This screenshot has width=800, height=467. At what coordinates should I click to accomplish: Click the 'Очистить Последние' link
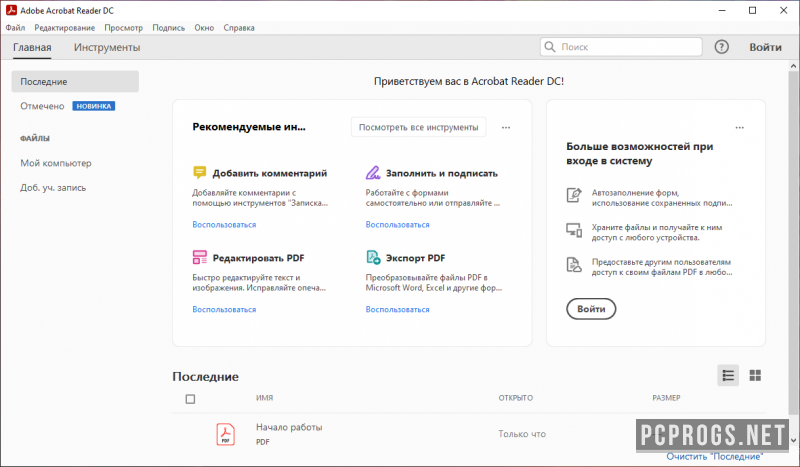point(714,456)
